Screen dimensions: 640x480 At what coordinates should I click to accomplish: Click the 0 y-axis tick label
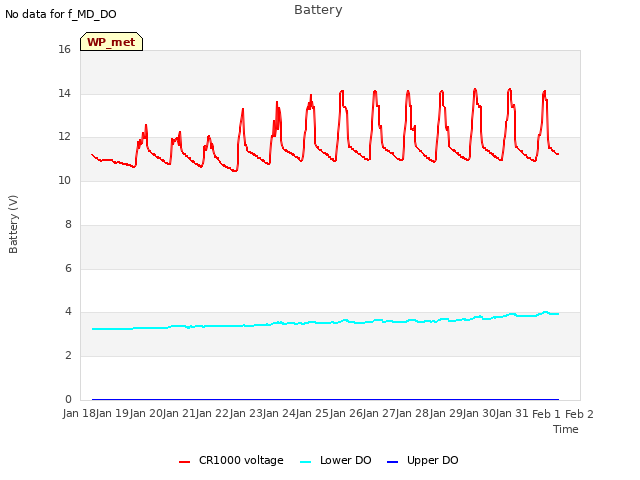pyautogui.click(x=68, y=399)
